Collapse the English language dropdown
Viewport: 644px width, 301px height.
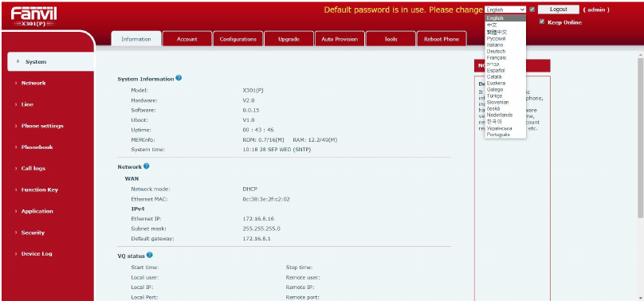click(505, 10)
